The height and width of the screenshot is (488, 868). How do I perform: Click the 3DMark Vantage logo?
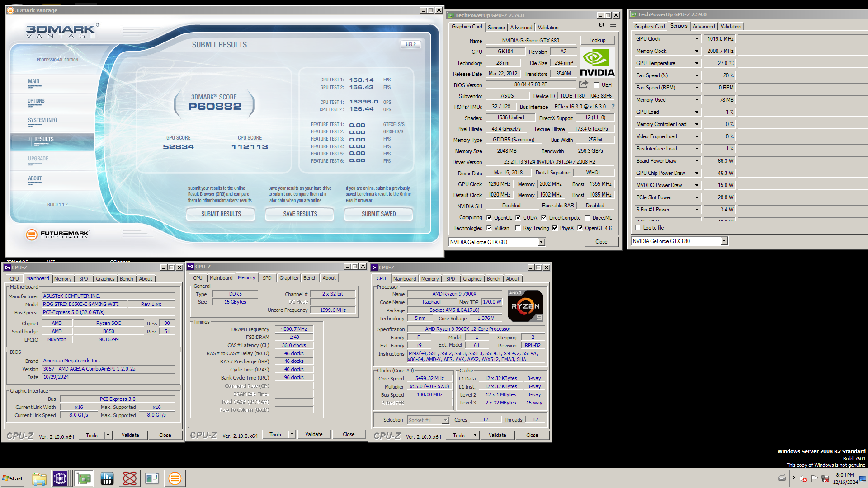click(x=62, y=31)
